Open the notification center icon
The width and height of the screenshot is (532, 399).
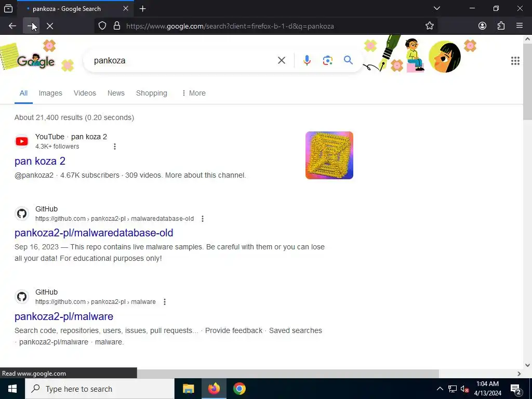pos(515,389)
